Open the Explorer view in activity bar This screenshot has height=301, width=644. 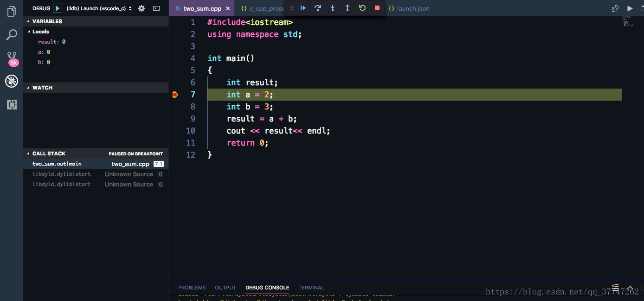tap(12, 12)
